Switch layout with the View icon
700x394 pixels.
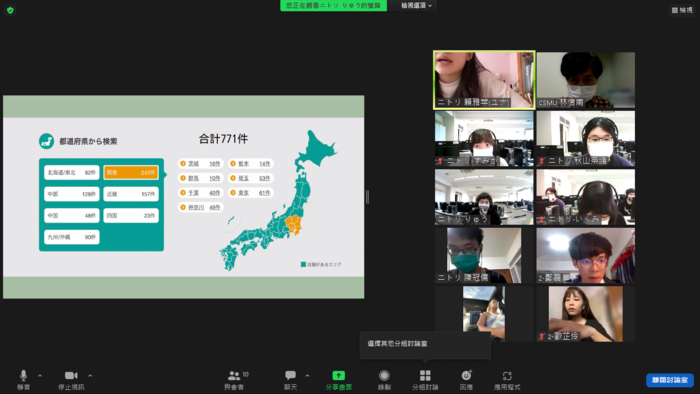pyautogui.click(x=682, y=10)
